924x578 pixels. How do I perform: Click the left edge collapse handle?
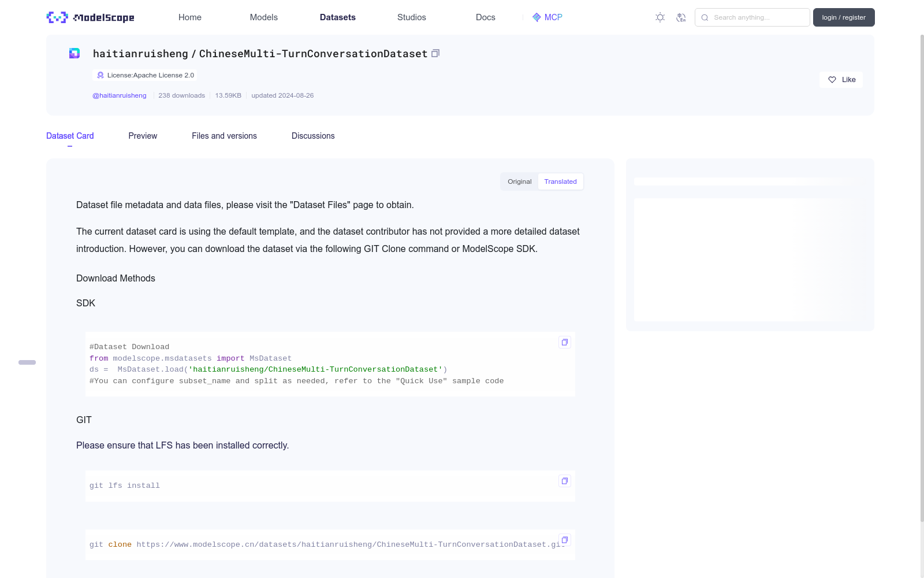[27, 362]
